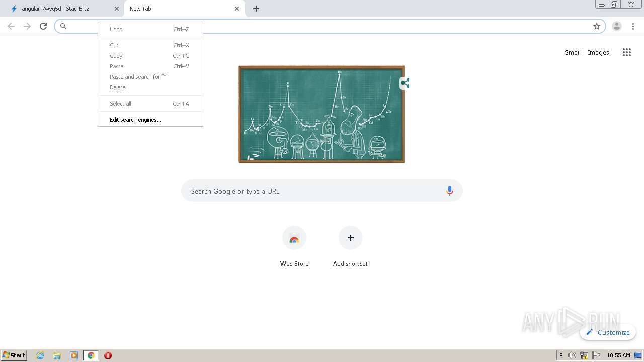
Task: Click the Customize button
Action: coord(608,332)
